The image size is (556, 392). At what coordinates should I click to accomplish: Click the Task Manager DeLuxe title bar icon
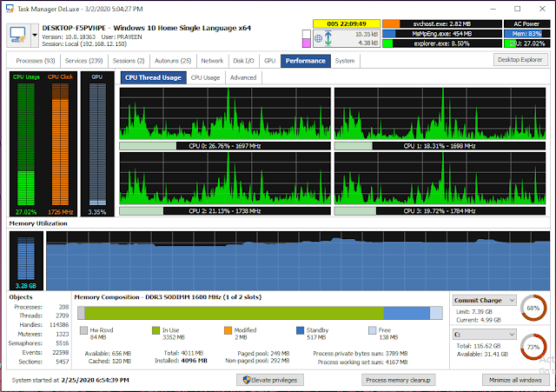tap(10, 9)
